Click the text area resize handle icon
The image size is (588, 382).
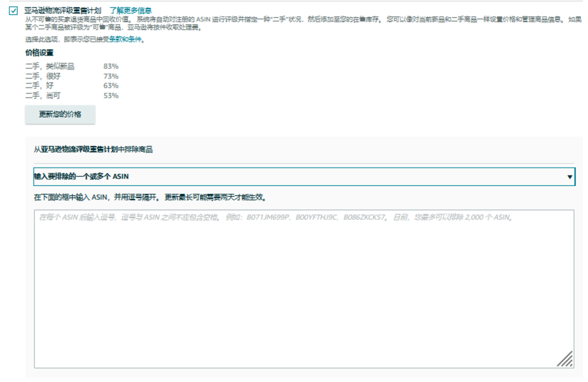coord(565,359)
